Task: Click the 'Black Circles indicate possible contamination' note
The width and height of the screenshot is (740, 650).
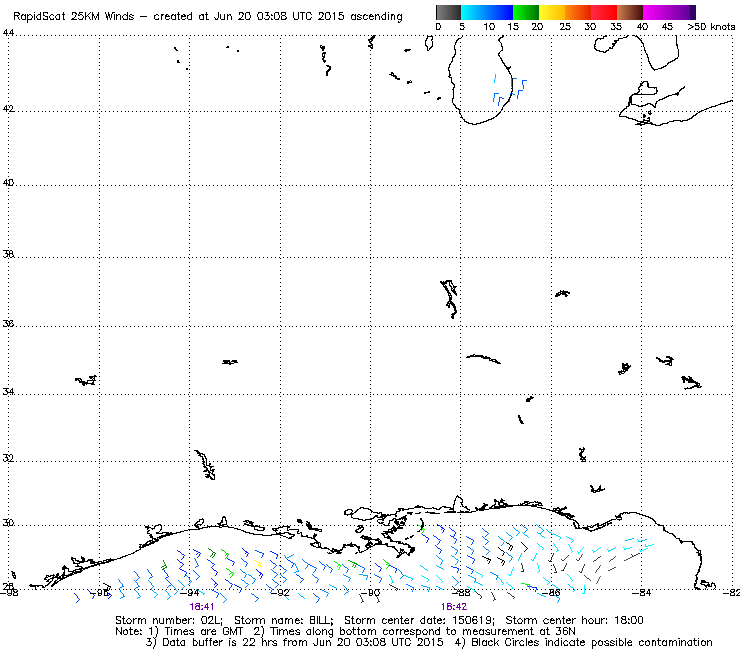Action: pos(592,642)
